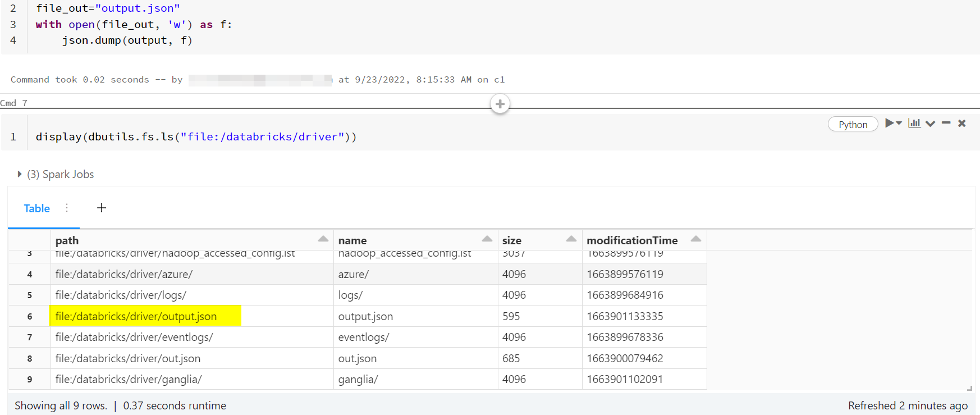Click the add cell plus button
This screenshot has height=415, width=980.
(x=500, y=104)
